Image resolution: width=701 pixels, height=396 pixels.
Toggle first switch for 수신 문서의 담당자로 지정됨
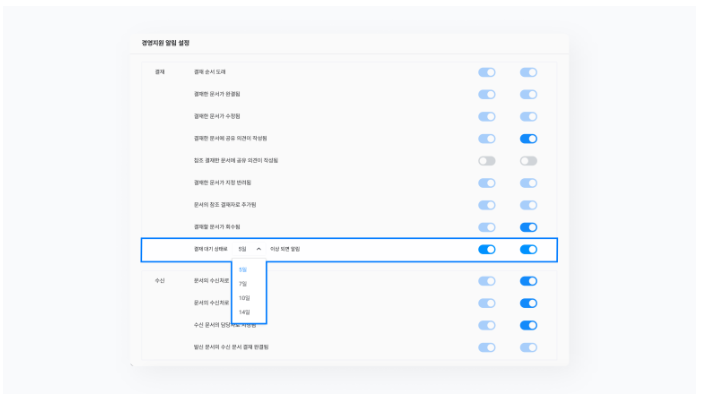[x=487, y=325]
